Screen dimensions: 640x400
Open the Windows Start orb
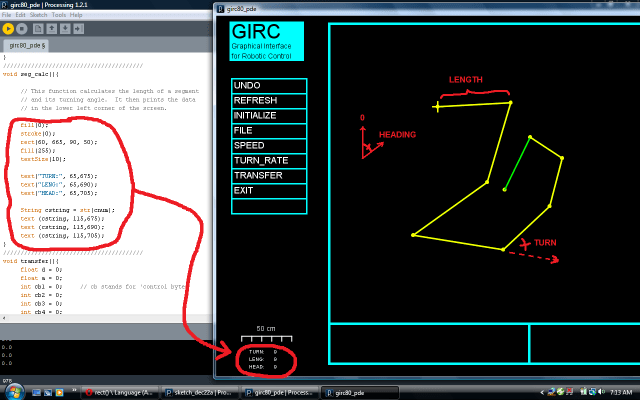pos(13,392)
